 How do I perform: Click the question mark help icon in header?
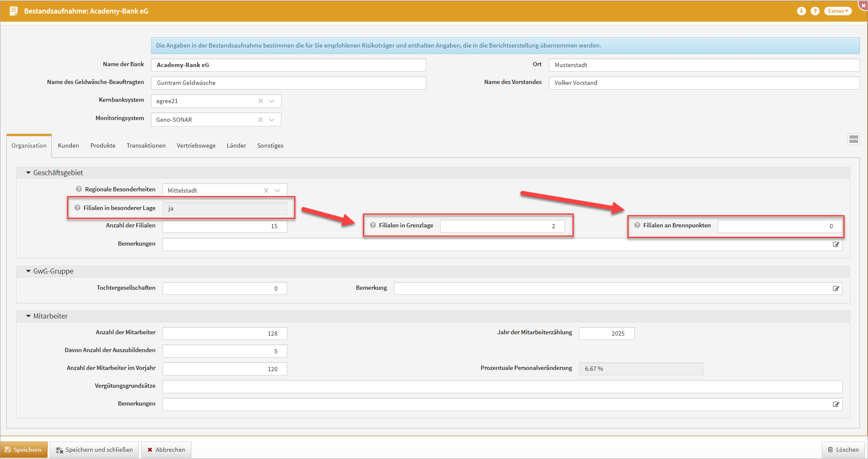click(x=815, y=11)
